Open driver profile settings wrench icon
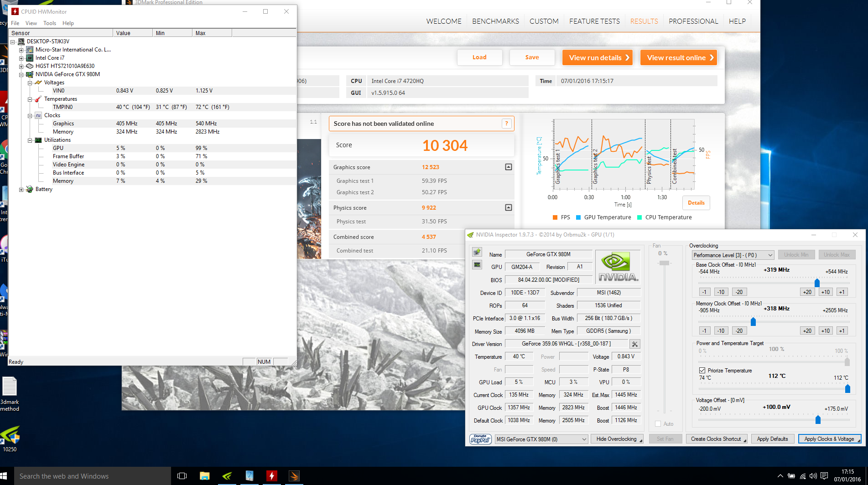The image size is (868, 485). (634, 344)
